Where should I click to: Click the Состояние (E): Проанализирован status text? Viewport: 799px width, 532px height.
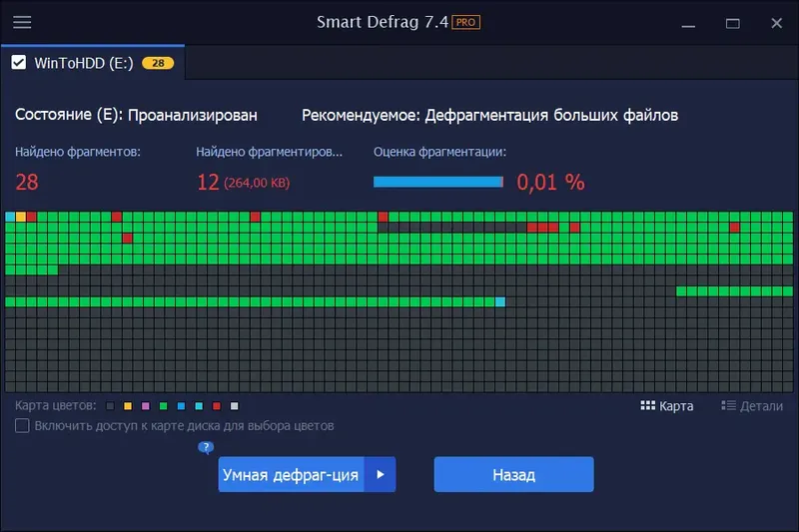point(136,115)
